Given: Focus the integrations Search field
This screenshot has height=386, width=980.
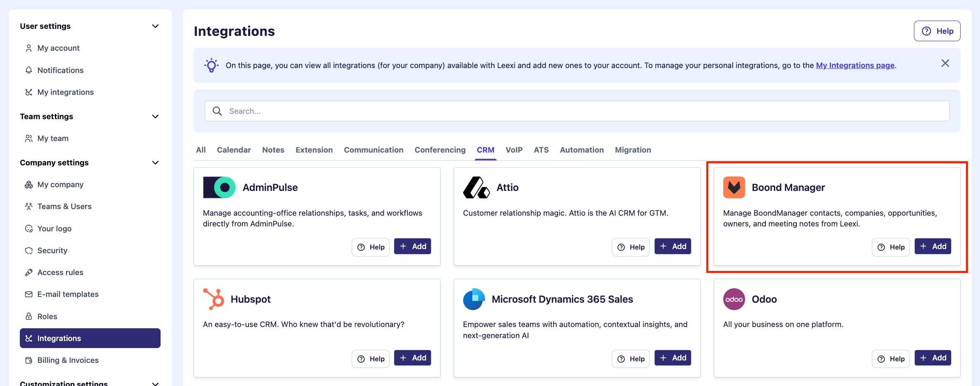Looking at the screenshot, I should point(577,111).
